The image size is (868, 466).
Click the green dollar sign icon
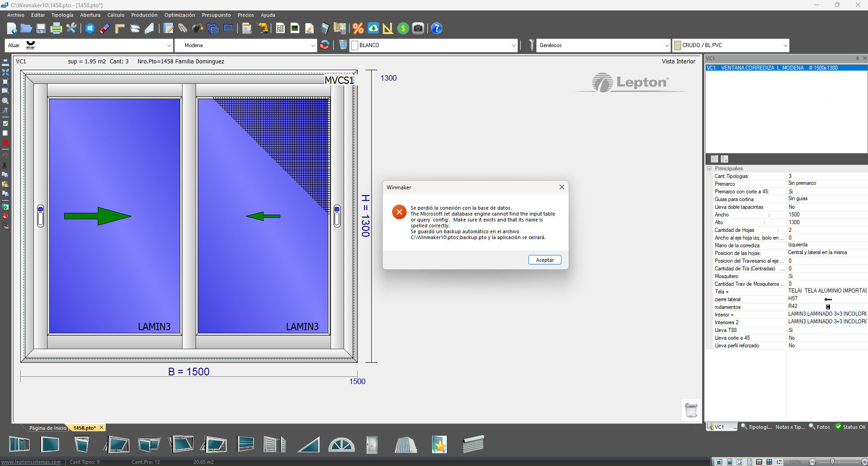[403, 29]
